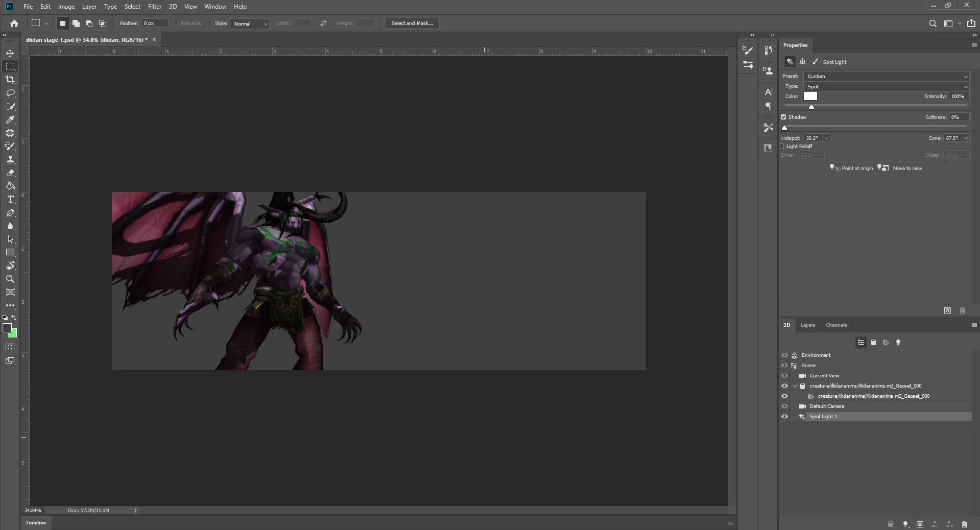Open the 3D menu in menu bar
Image resolution: width=980 pixels, height=530 pixels.
pos(173,7)
